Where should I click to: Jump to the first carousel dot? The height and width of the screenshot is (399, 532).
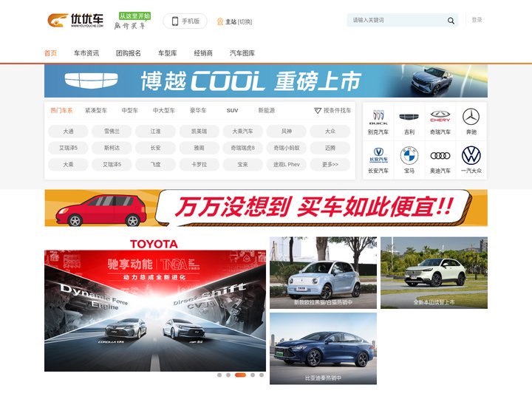point(219,375)
